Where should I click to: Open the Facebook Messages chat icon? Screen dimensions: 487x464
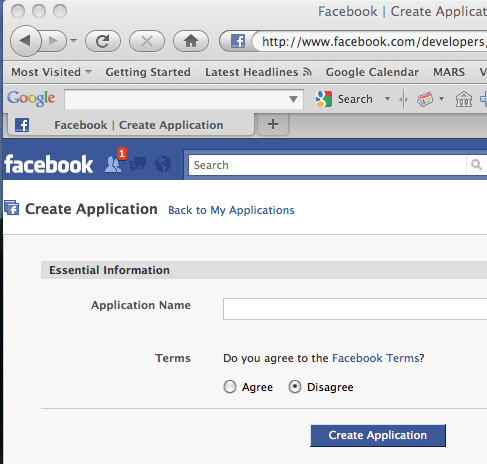(138, 164)
